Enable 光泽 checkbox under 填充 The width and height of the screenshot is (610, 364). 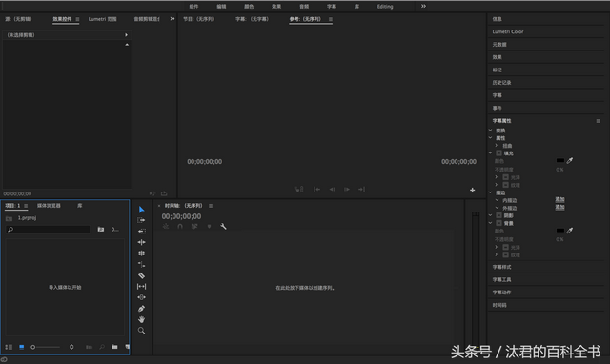click(x=506, y=177)
